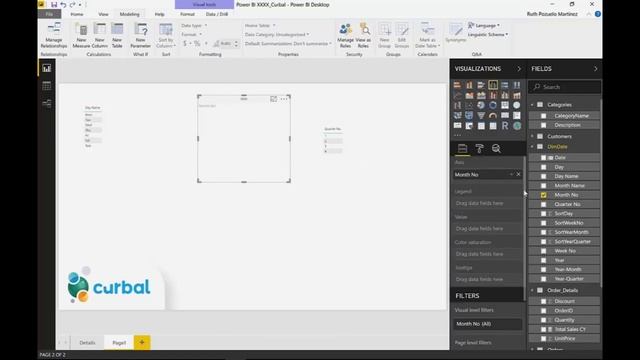The height and width of the screenshot is (360, 640).
Task: Uncheck the Month No field
Action: (x=543, y=195)
